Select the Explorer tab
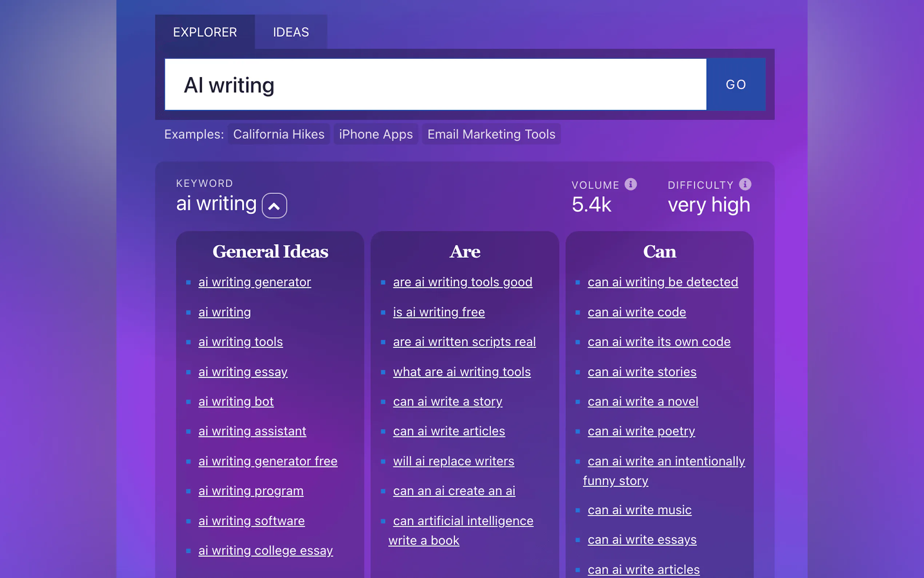The image size is (924, 578). (205, 32)
